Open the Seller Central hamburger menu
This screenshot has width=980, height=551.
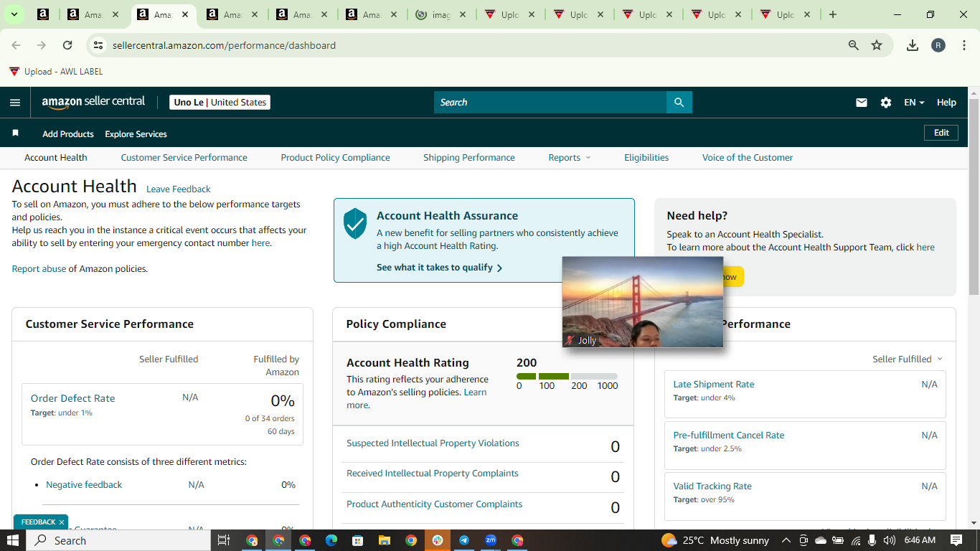click(x=15, y=103)
